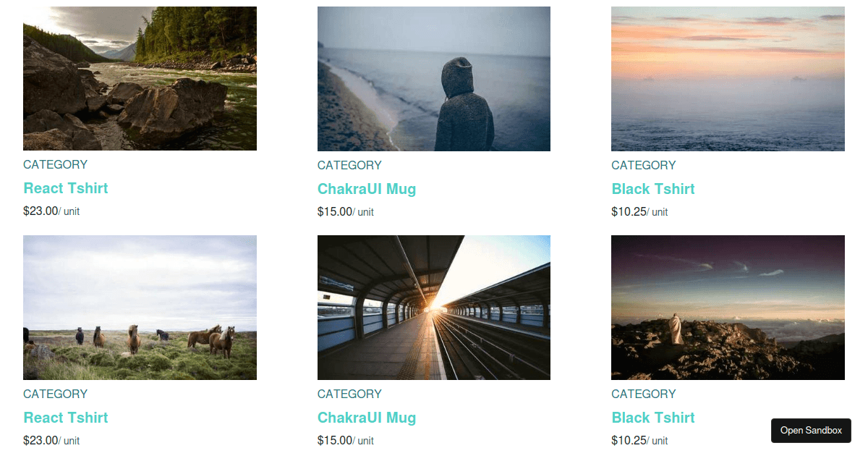Select the robed figure on rocks photo

728,308
